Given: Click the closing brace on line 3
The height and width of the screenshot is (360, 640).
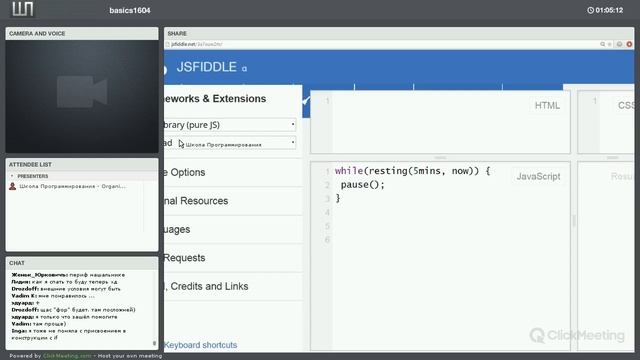Looking at the screenshot, I should click(x=338, y=198).
